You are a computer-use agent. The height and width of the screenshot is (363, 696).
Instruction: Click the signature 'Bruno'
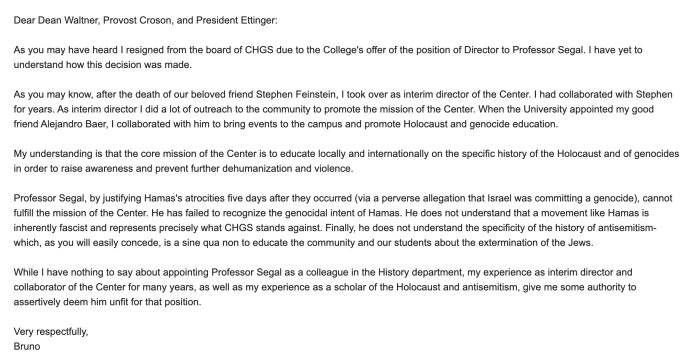click(x=27, y=347)
